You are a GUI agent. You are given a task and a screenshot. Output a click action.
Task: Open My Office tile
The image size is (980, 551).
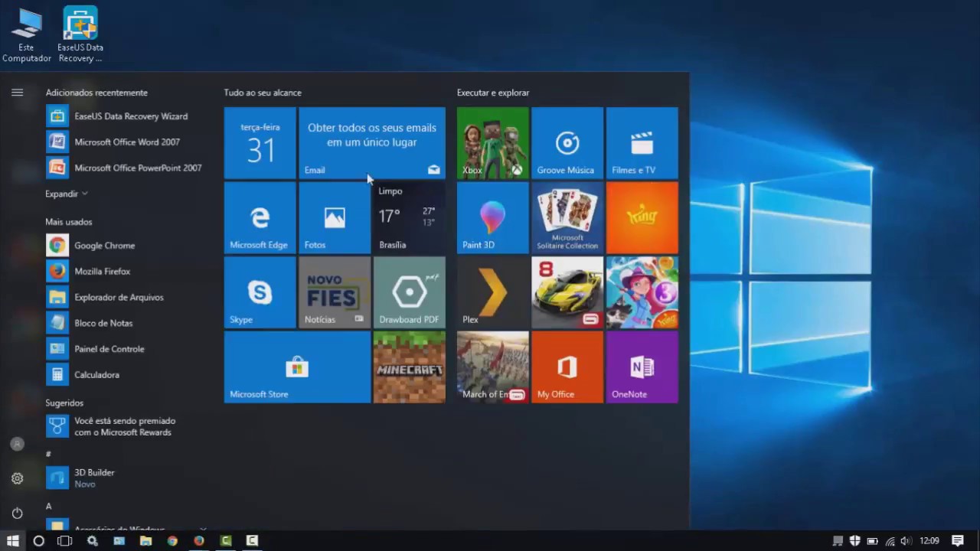coord(567,367)
